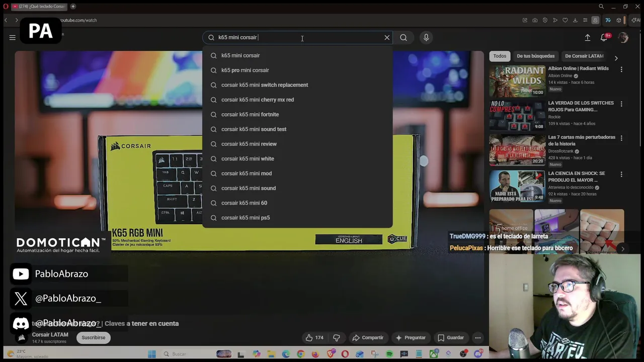Open Opera's tab search magnifier in title bar
This screenshot has width=644, height=362.
[x=601, y=7]
